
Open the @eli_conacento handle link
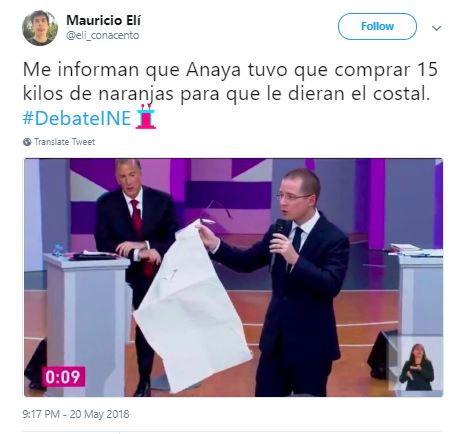(103, 35)
